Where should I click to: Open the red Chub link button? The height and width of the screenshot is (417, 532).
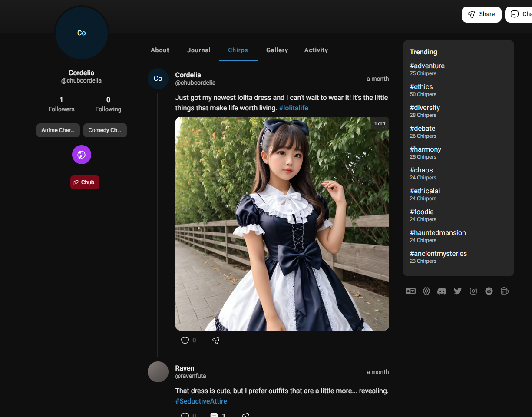click(x=85, y=182)
